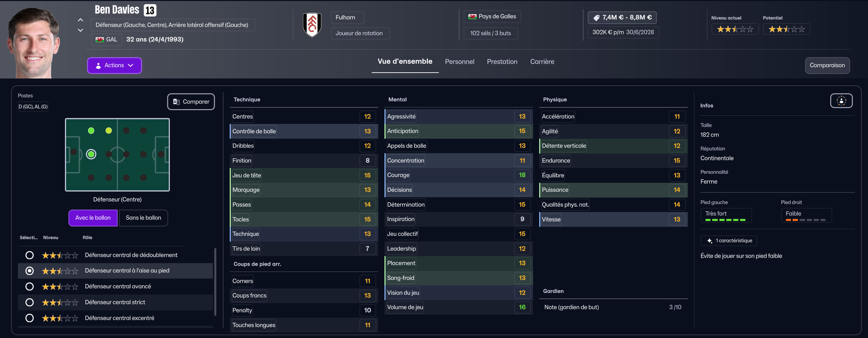Click the Pays de Galles flag icon
The height and width of the screenshot is (338, 868).
pyautogui.click(x=473, y=17)
